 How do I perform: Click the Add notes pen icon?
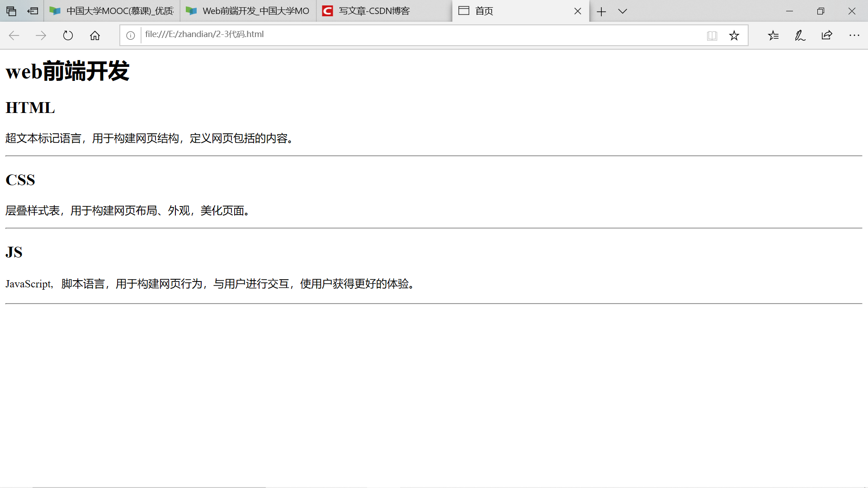[x=800, y=36]
